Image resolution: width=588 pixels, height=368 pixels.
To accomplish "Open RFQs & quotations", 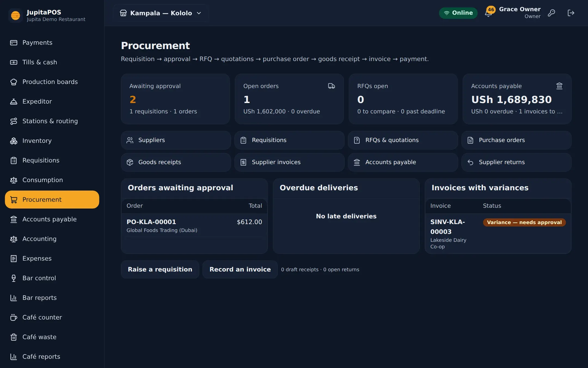I will click(403, 140).
